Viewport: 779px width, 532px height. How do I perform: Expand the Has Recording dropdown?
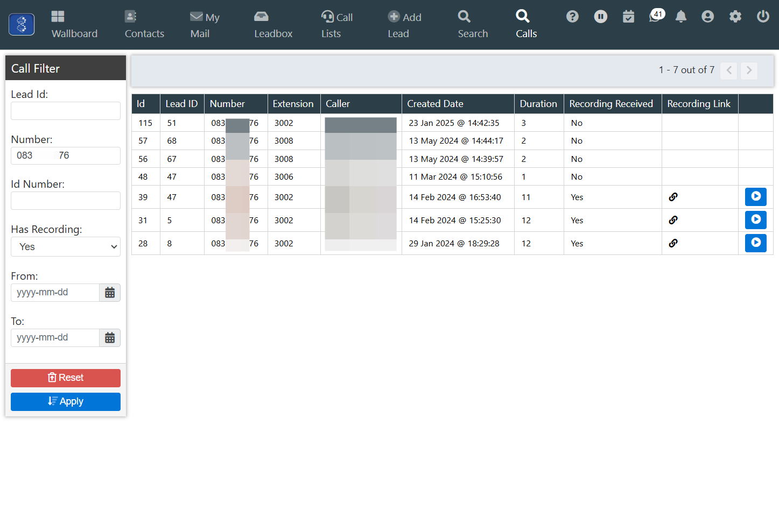tap(66, 247)
